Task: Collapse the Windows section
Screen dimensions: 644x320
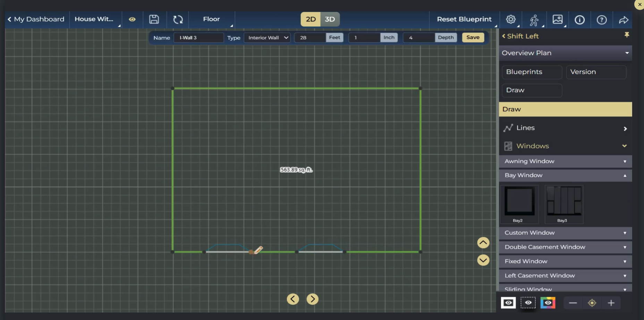Action: (625, 146)
